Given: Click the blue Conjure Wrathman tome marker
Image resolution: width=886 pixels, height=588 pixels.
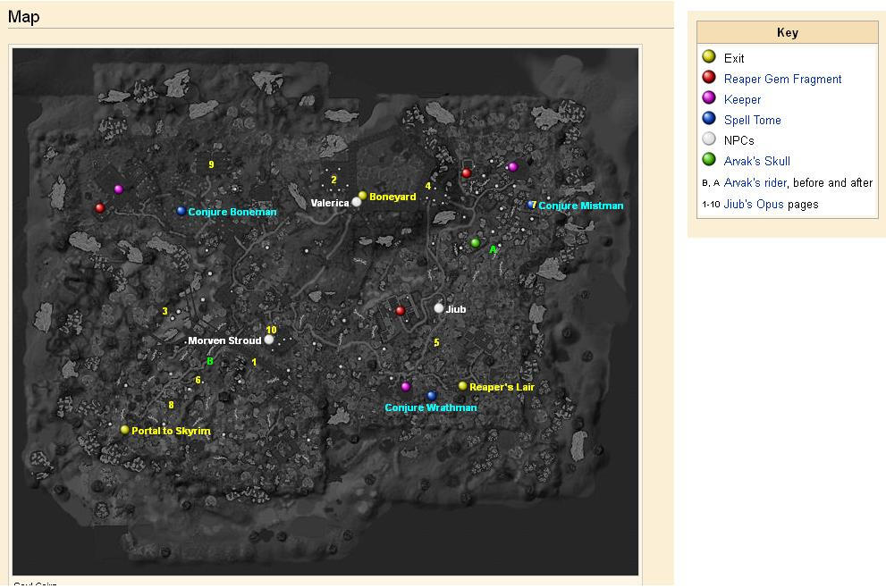Looking at the screenshot, I should pyautogui.click(x=432, y=395).
